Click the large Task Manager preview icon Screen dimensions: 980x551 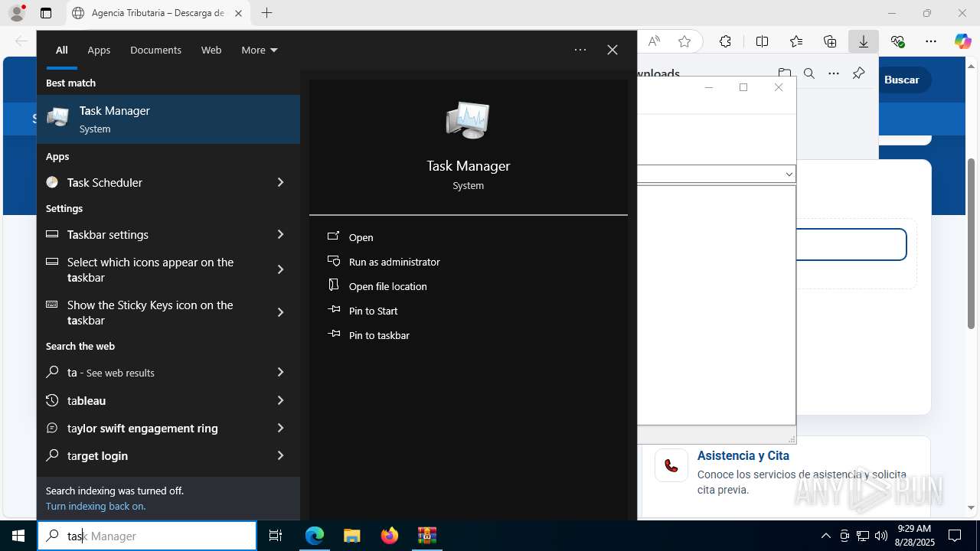click(468, 120)
